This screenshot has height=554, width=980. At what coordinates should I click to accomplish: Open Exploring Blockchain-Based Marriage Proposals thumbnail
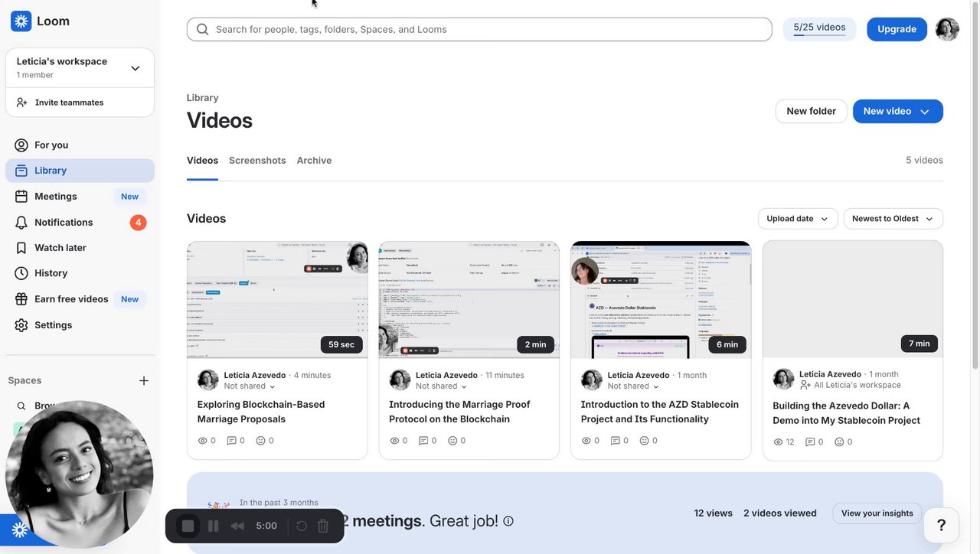pos(277,300)
